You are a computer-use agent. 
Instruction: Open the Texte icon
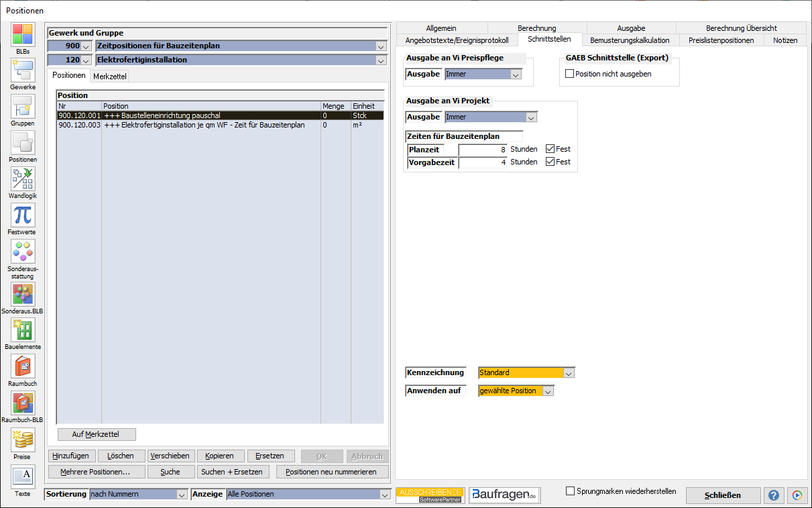[23, 476]
